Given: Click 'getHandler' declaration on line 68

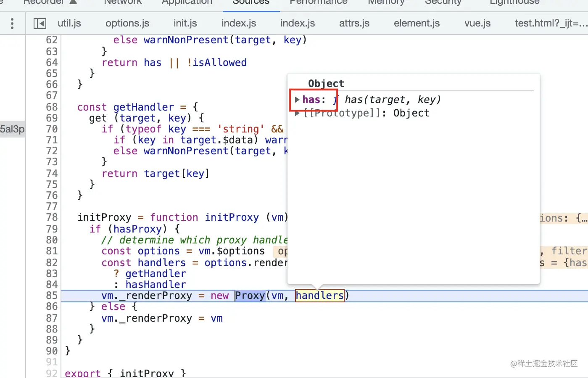Looking at the screenshot, I should click(x=144, y=107).
